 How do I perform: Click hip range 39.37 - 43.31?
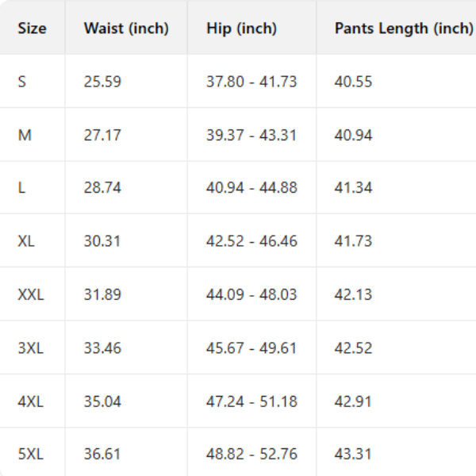click(251, 135)
